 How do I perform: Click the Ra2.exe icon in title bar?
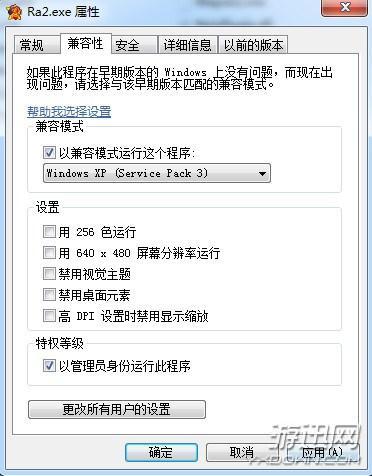click(x=14, y=11)
